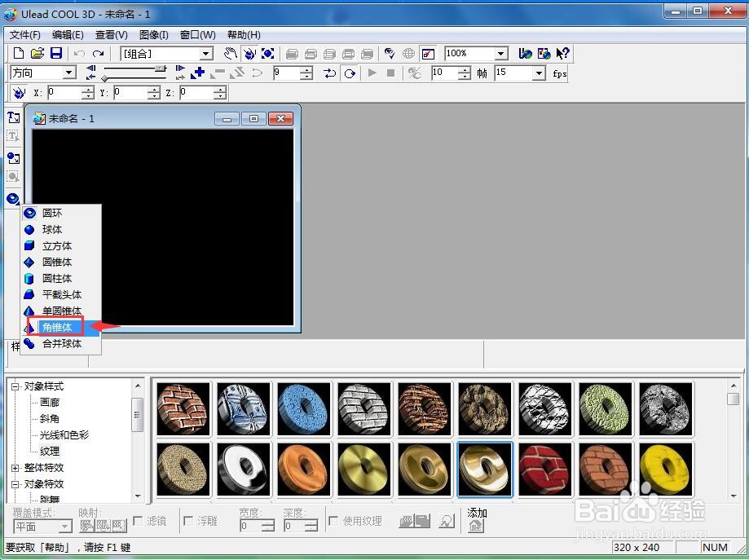Toggle the display quality icon next to zoom
This screenshot has height=560, width=749.
[x=428, y=54]
